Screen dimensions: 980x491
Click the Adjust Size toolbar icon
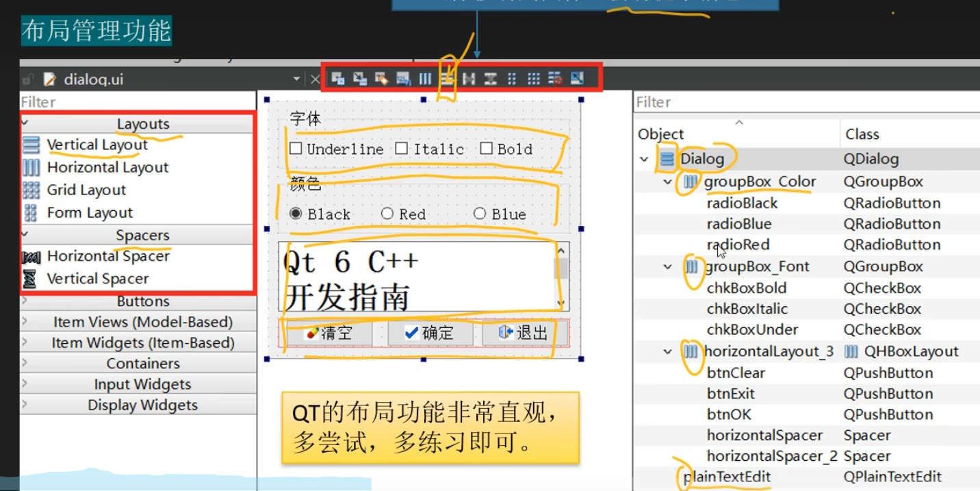pyautogui.click(x=577, y=79)
